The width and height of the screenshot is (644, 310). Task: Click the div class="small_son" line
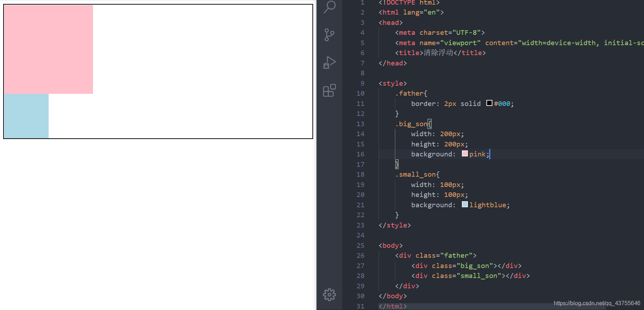click(470, 276)
